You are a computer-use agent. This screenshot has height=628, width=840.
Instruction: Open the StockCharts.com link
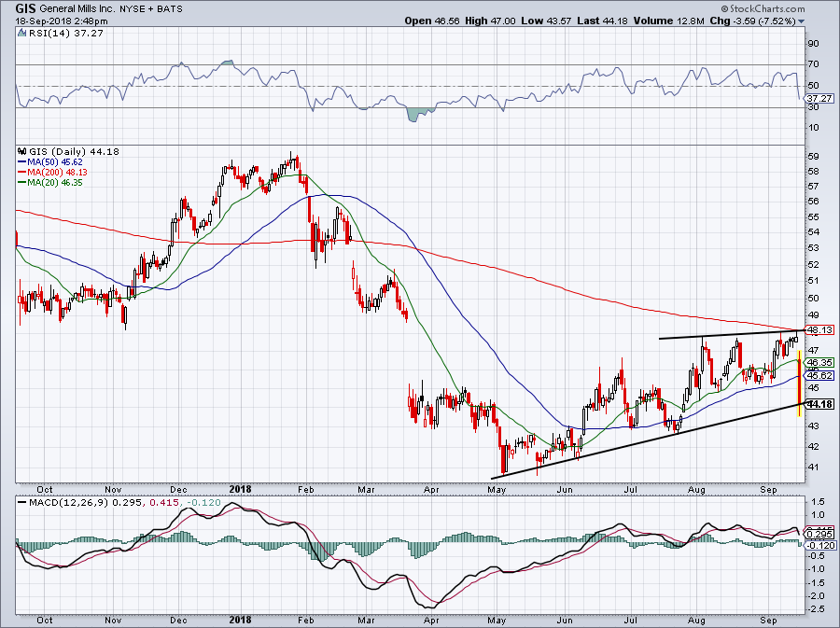pyautogui.click(x=766, y=8)
